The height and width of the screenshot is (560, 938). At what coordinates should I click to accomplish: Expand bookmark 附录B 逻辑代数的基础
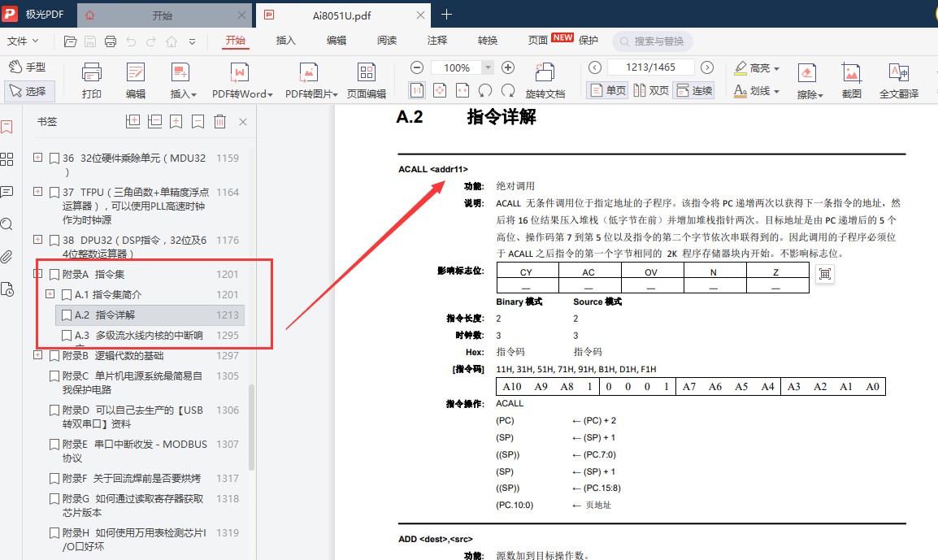pyautogui.click(x=37, y=355)
